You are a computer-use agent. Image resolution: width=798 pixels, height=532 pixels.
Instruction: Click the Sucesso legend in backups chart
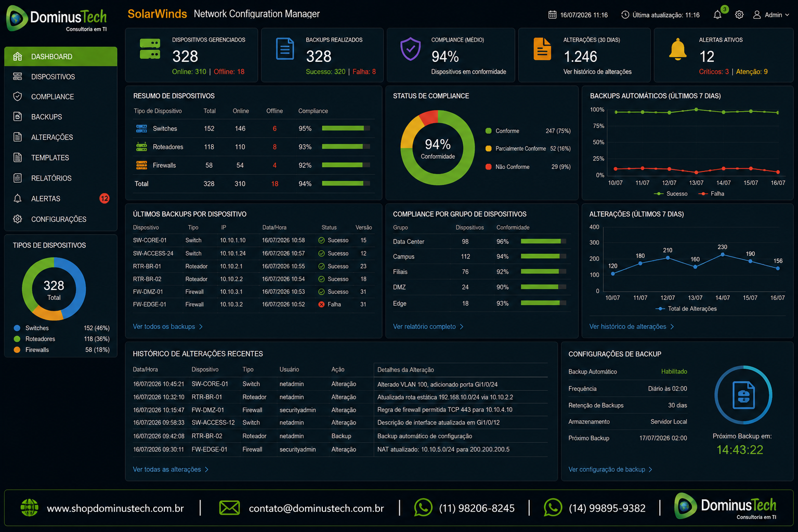(671, 194)
